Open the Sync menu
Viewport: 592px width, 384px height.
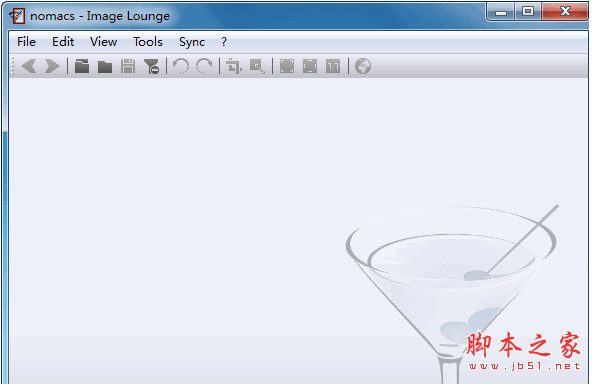(x=192, y=42)
